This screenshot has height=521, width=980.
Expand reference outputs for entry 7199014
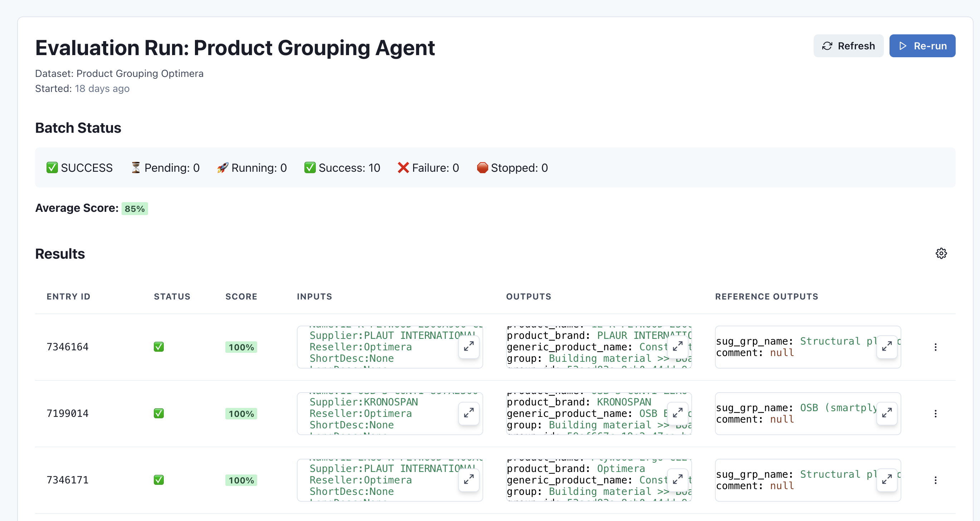click(x=887, y=413)
